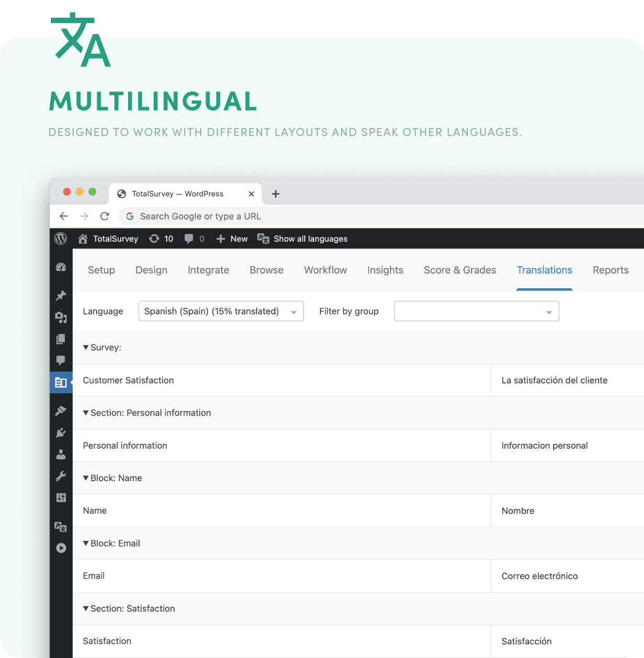
Task: Open the comments bubble showing 0
Action: point(194,239)
